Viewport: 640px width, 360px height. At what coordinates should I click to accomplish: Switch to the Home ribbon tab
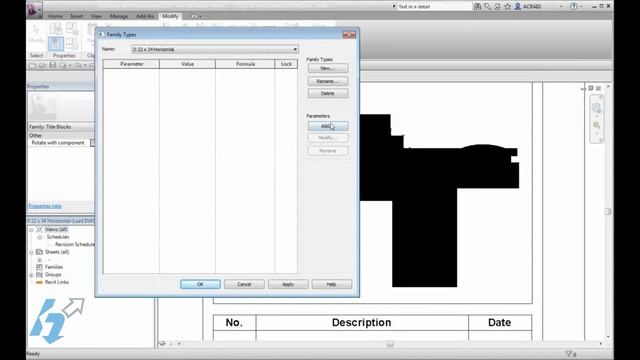(x=56, y=16)
